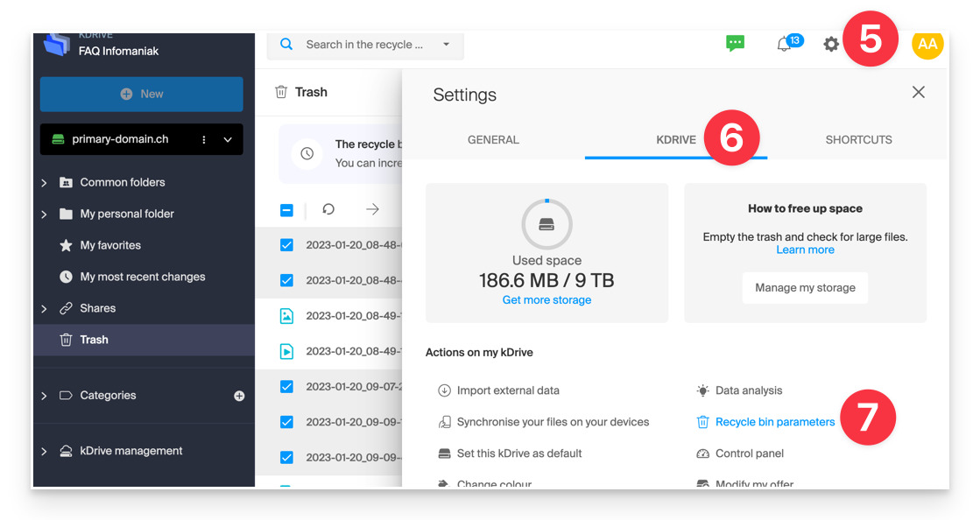Click the Manage my storage button
The image size is (980, 520).
point(804,287)
